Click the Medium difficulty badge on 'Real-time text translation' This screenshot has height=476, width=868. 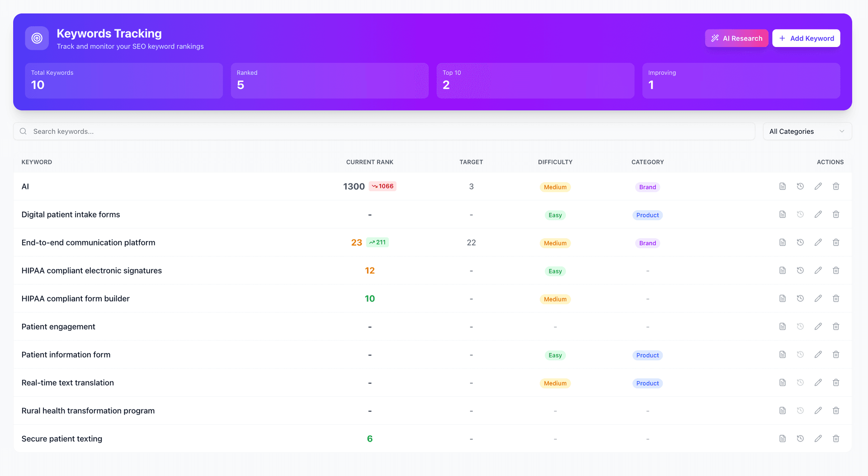[555, 383]
